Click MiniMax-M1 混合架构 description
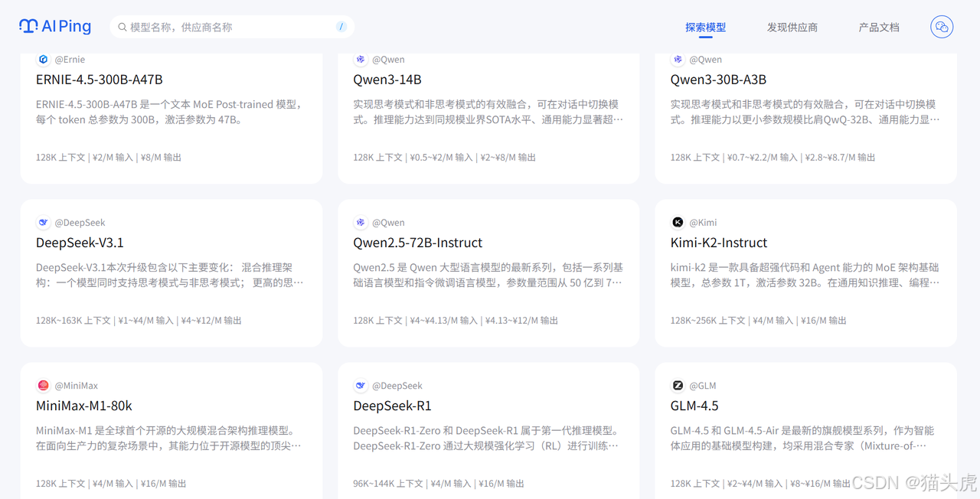Viewport: 980px width, 499px height. pyautogui.click(x=168, y=438)
